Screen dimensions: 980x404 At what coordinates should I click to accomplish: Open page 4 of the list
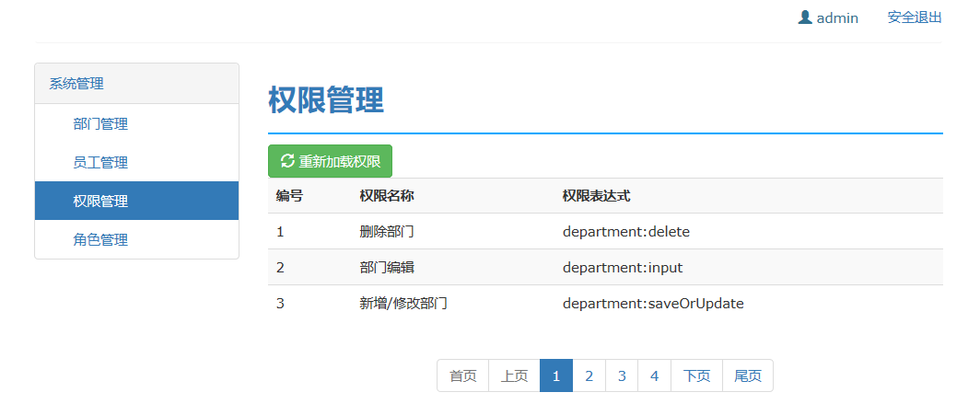click(654, 375)
